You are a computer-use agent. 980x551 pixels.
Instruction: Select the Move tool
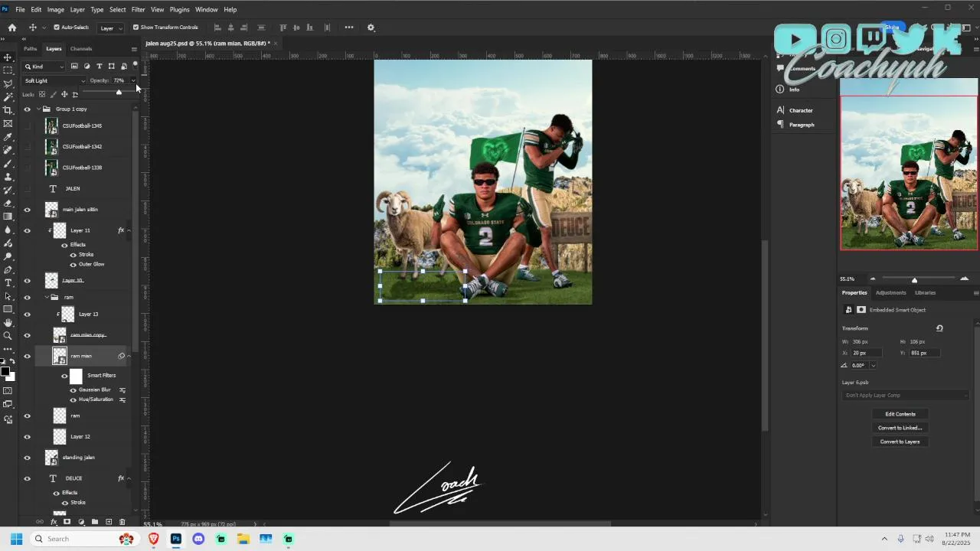click(8, 57)
